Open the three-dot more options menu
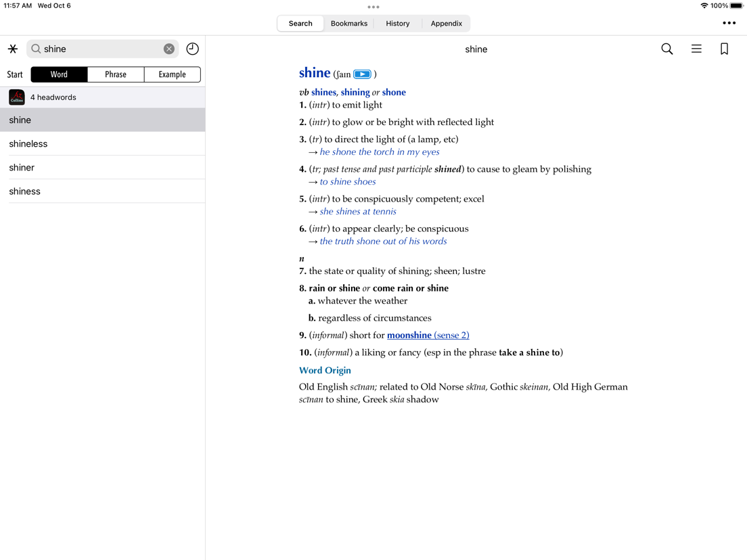Image resolution: width=747 pixels, height=560 pixels. [729, 23]
